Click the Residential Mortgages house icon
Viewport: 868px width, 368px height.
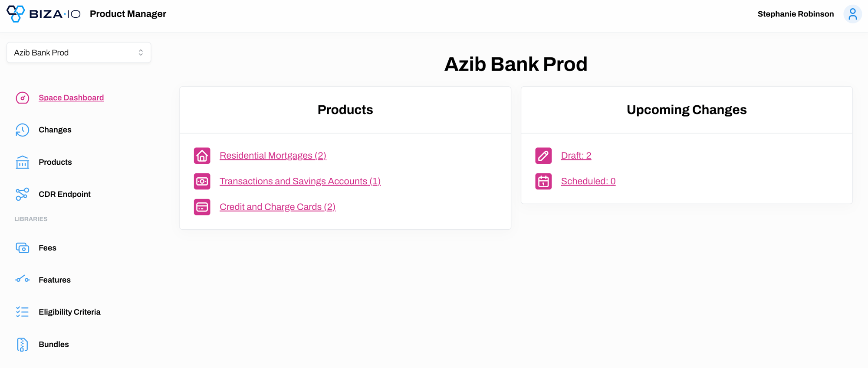click(202, 156)
